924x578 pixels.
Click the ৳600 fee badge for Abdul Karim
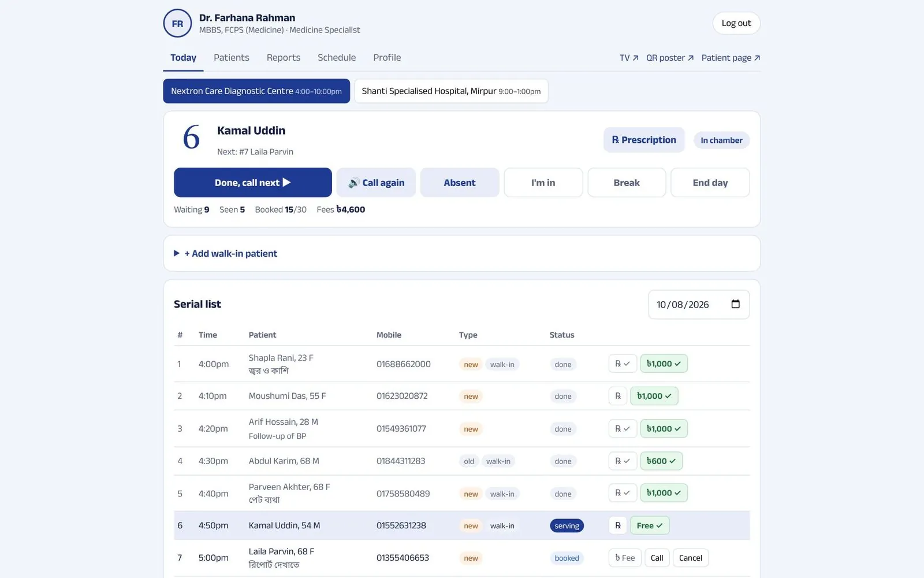click(x=661, y=461)
